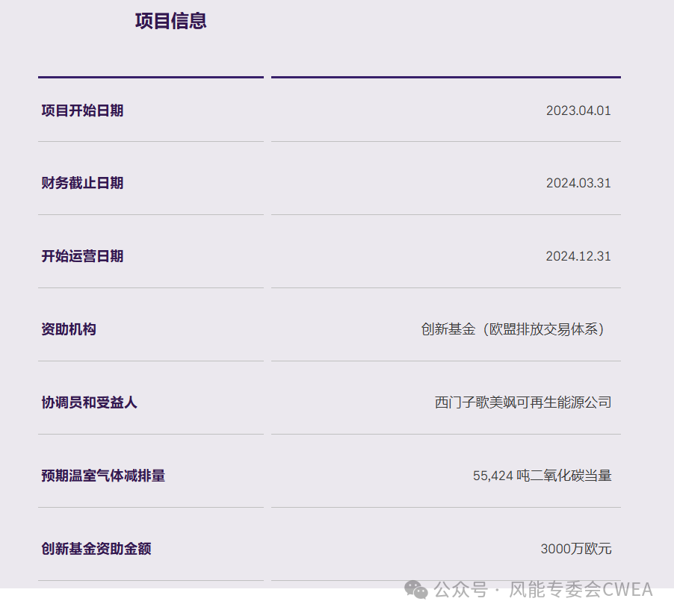Select the 资助机构 label
The height and width of the screenshot is (616, 674).
(x=69, y=329)
